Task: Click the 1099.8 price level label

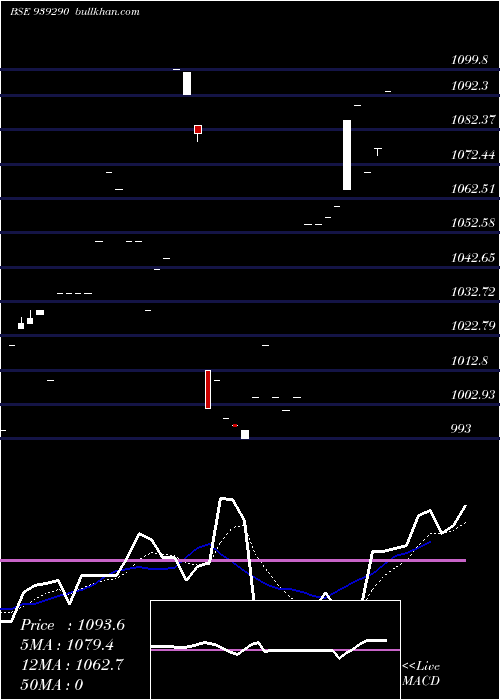Action: (x=470, y=60)
